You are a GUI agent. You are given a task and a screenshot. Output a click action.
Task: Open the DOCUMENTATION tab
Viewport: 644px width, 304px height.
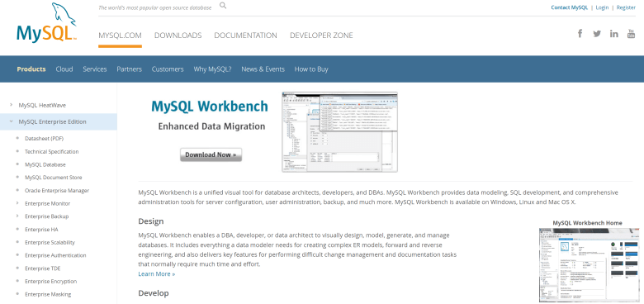click(x=245, y=36)
